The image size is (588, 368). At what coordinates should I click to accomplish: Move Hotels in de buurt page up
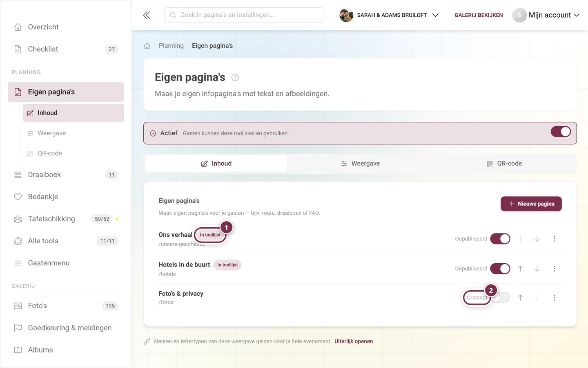[521, 269]
